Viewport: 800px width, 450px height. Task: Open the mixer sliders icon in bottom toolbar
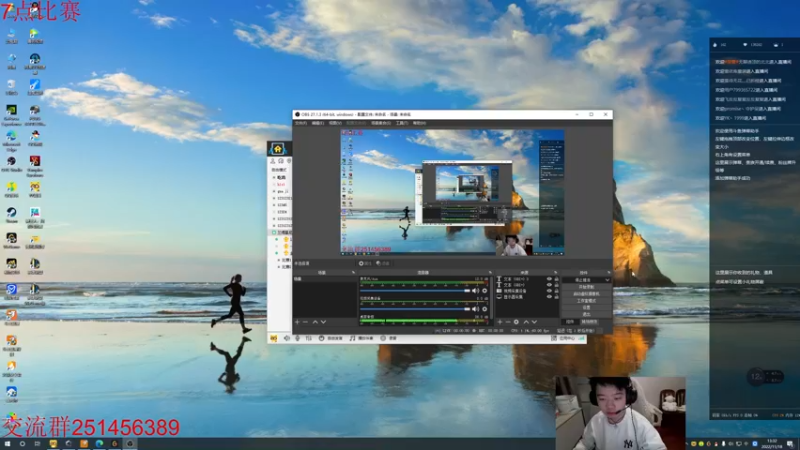tap(308, 338)
